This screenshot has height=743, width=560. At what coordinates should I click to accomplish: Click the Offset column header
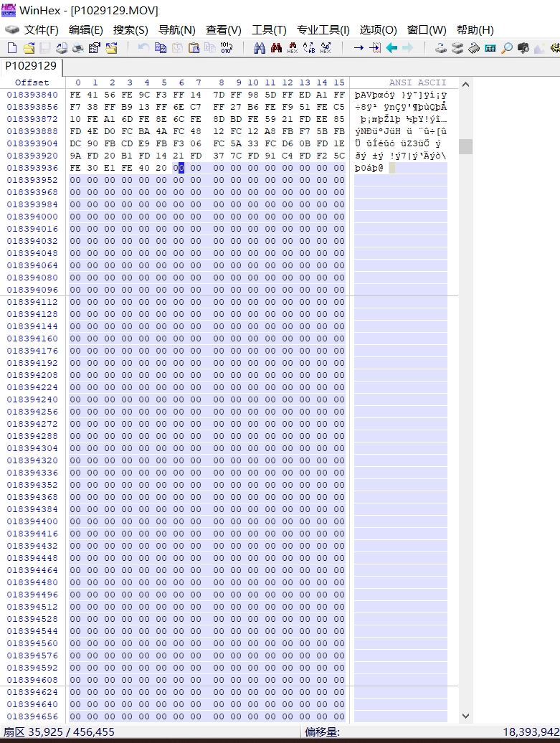pos(32,82)
